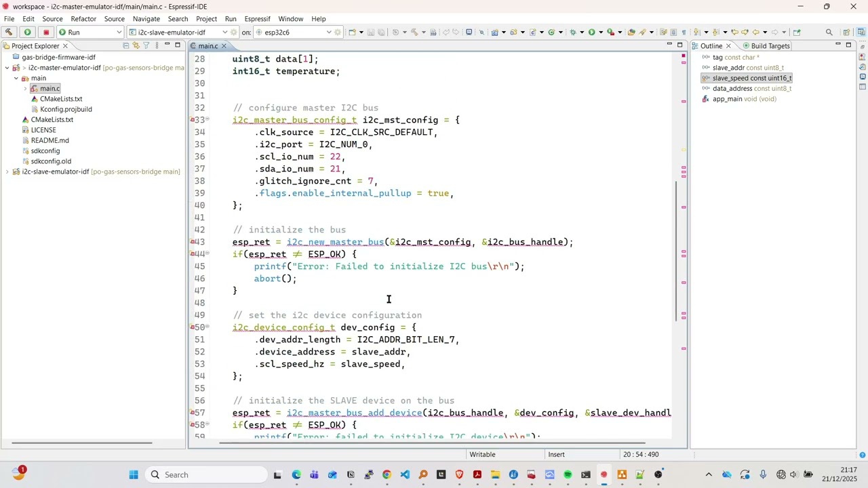Select Kconfig.projbuild file
Screen dimensions: 868x488
pyautogui.click(x=66, y=109)
